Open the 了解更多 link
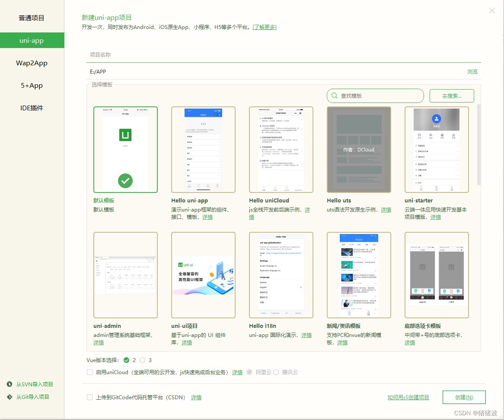The image size is (504, 420). point(264,27)
